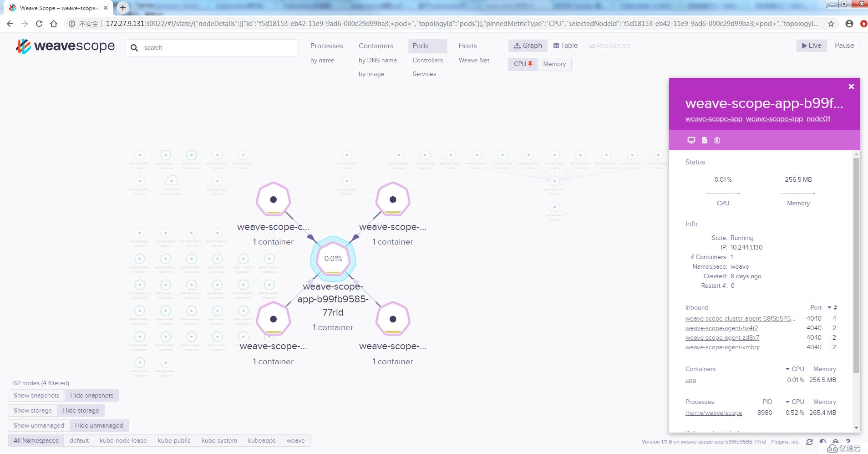This screenshot has height=454, width=868.
Task: Open browser profile account icon
Action: point(849,24)
